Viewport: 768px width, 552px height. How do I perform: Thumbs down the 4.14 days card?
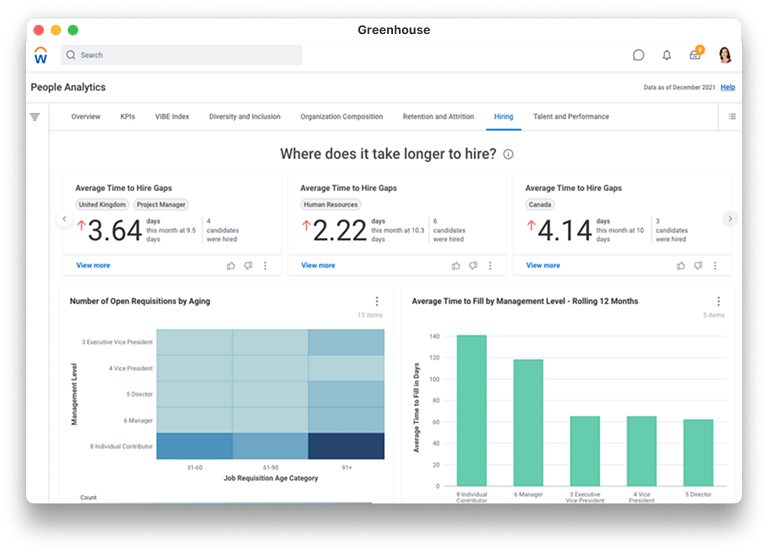(698, 265)
